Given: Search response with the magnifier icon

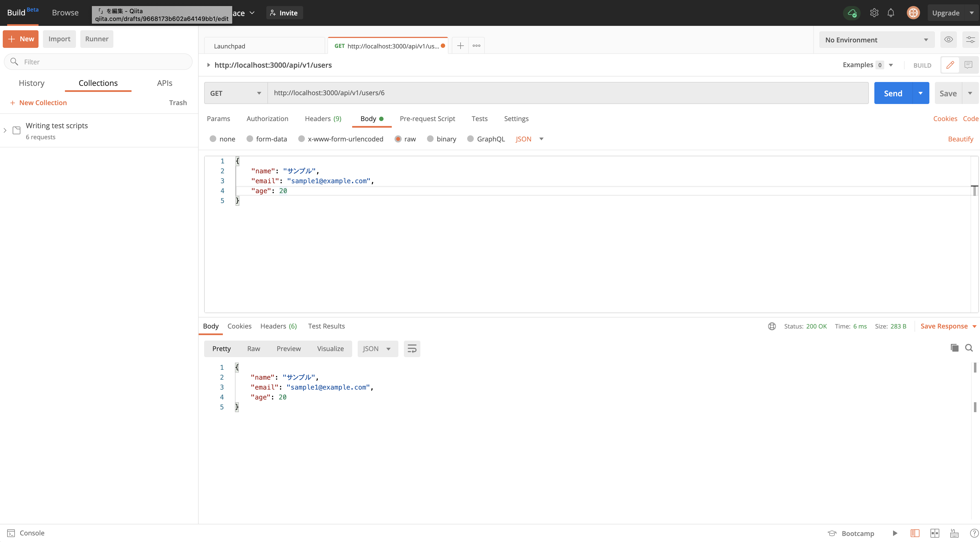Looking at the screenshot, I should (x=969, y=348).
